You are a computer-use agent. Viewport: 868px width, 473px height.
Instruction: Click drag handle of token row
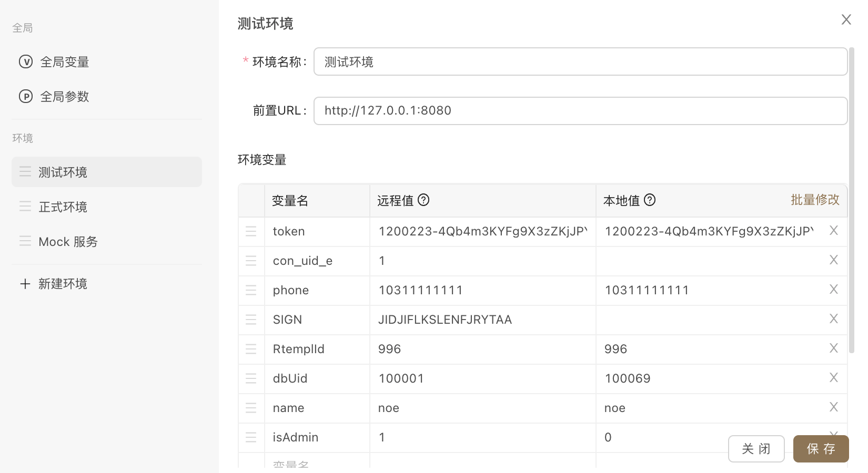click(x=251, y=231)
